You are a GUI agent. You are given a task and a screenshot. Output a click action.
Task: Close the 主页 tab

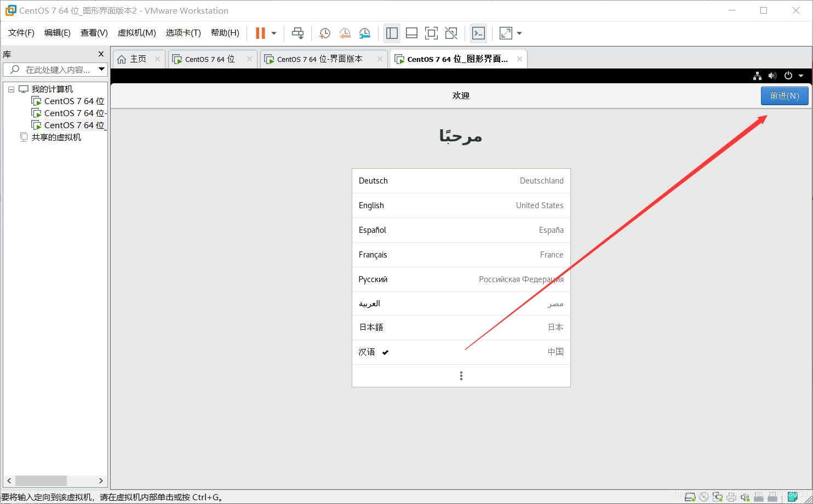pyautogui.click(x=157, y=59)
